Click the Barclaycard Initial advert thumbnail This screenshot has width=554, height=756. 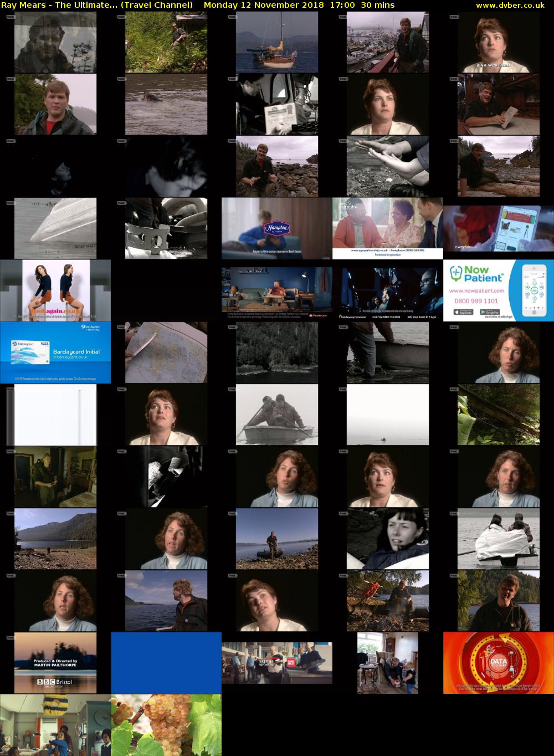[55, 353]
